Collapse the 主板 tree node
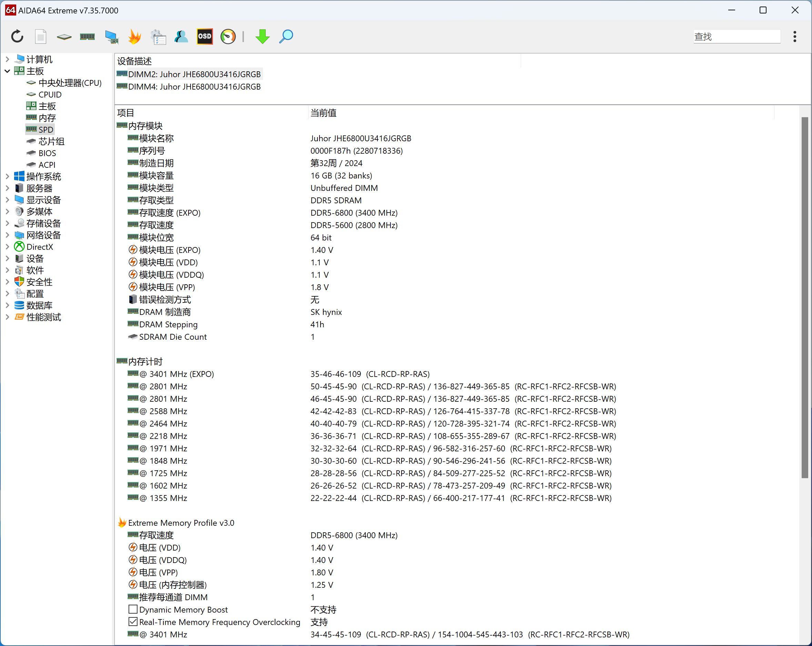The height and width of the screenshot is (646, 812). click(x=7, y=71)
